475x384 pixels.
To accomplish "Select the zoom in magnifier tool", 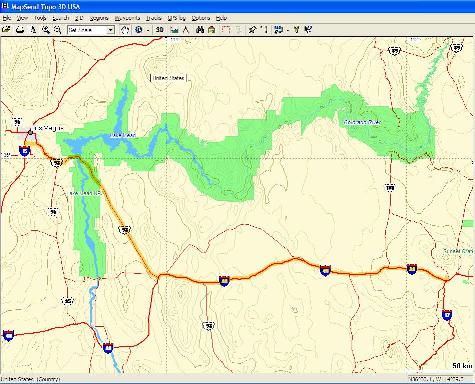I will [x=46, y=30].
